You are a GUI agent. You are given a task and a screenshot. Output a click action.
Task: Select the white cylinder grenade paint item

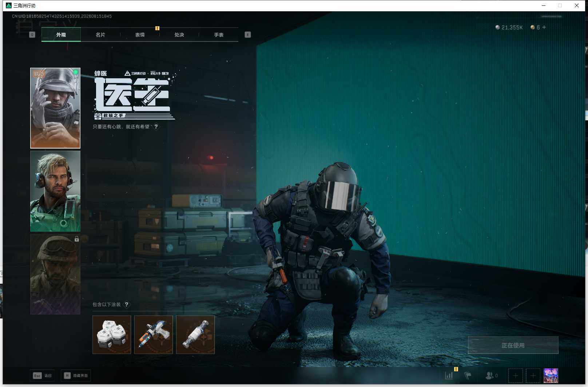click(x=195, y=335)
